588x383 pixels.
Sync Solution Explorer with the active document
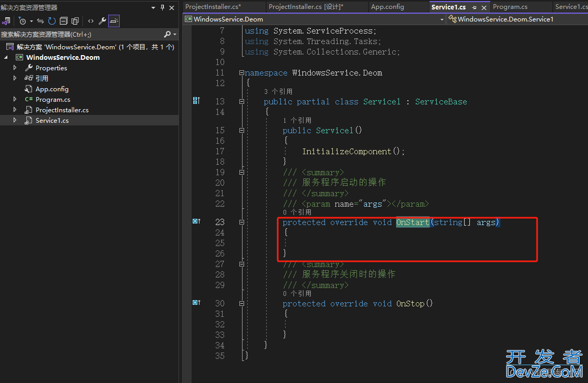[x=40, y=21]
